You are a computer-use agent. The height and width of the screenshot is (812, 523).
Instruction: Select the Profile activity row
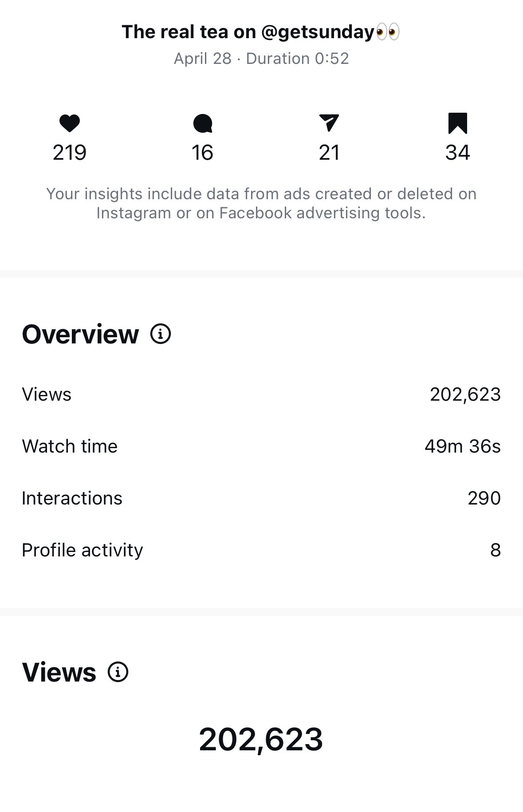261,550
